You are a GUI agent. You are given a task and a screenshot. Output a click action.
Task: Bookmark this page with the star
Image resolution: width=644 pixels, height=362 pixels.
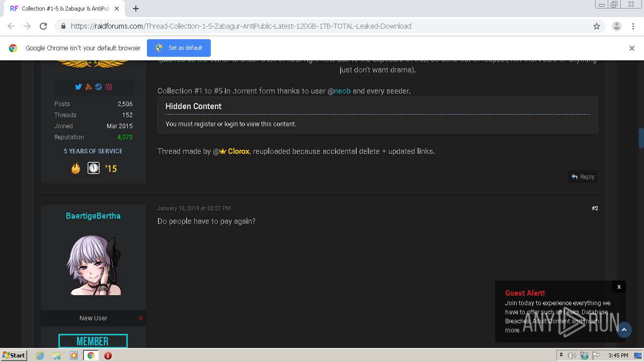(x=597, y=26)
